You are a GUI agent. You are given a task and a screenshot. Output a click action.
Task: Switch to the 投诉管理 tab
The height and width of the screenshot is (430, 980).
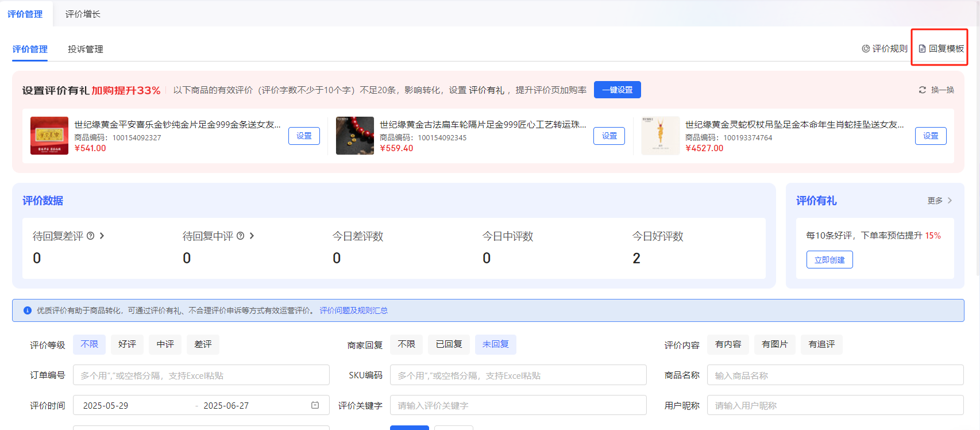[86, 49]
